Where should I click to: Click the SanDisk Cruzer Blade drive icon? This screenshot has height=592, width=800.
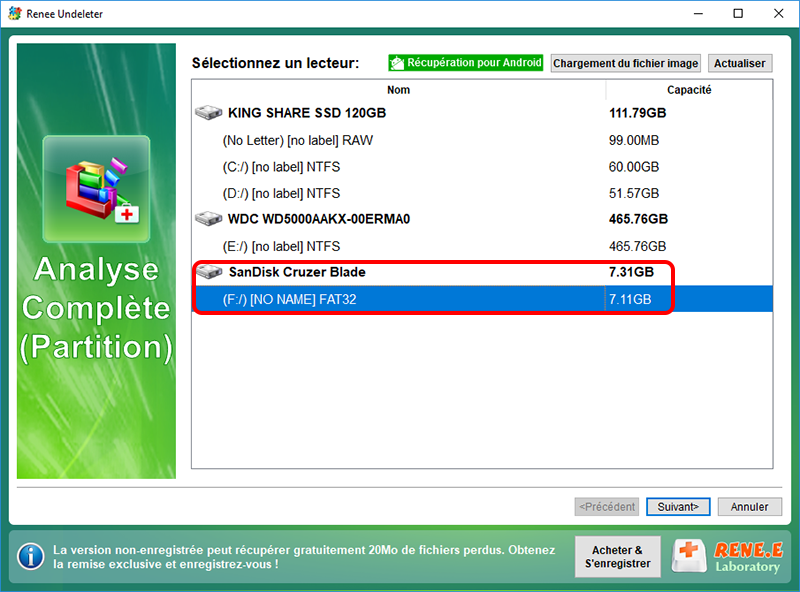pyautogui.click(x=209, y=272)
